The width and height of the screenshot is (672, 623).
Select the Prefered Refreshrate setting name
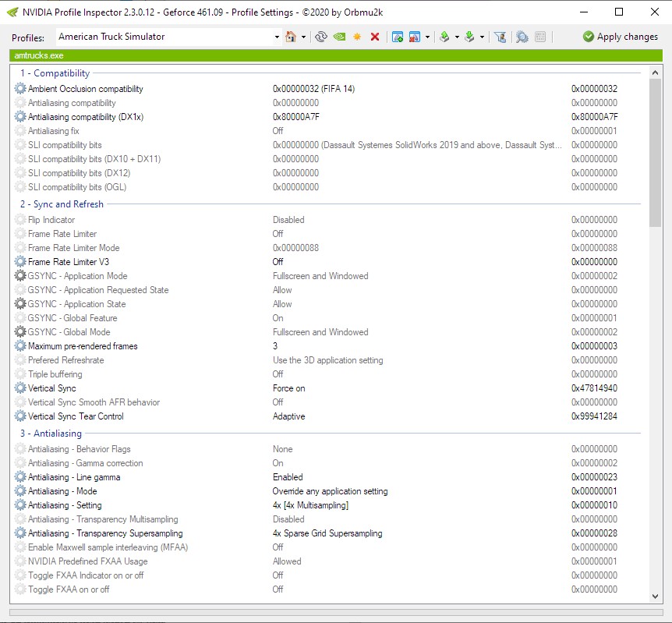(x=66, y=360)
